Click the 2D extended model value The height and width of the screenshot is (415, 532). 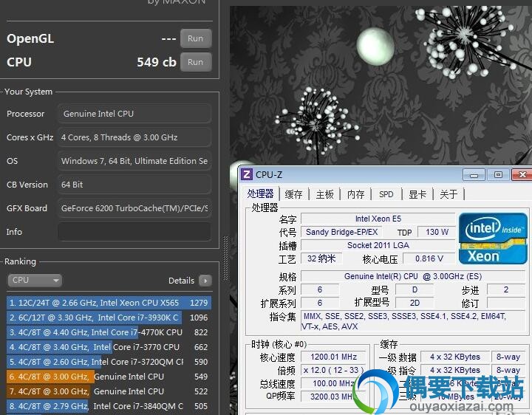pos(415,303)
